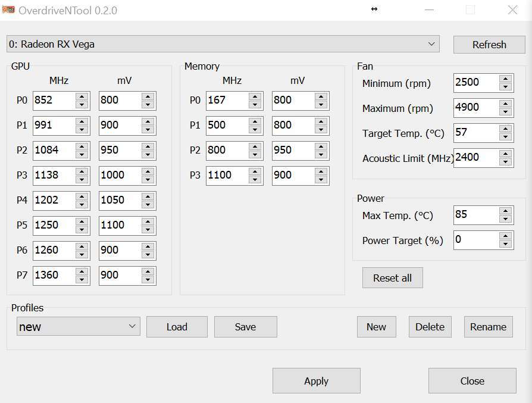Decrease Acoustic Limit with down arrow

506,162
